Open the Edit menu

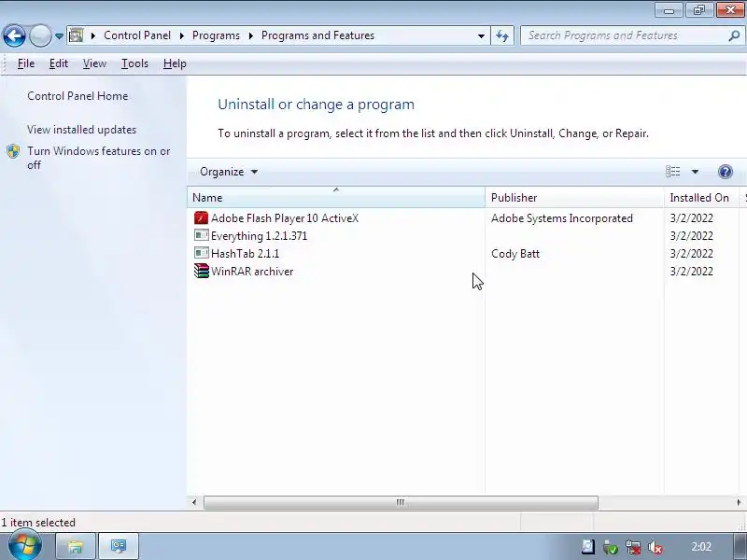59,63
